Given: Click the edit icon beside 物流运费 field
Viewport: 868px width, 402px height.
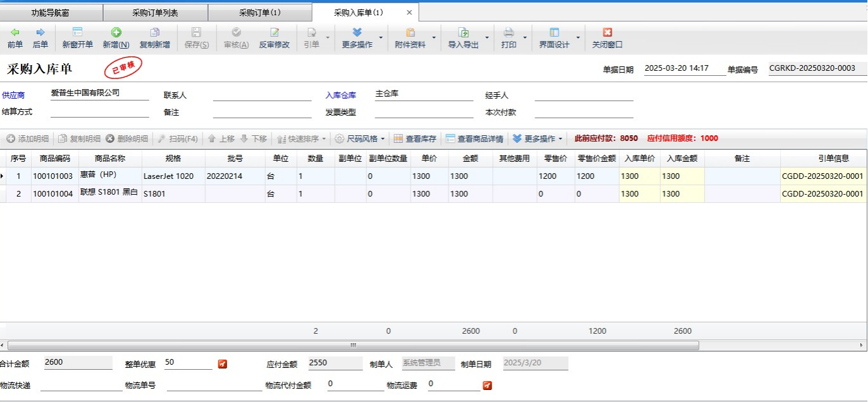Looking at the screenshot, I should point(487,385).
